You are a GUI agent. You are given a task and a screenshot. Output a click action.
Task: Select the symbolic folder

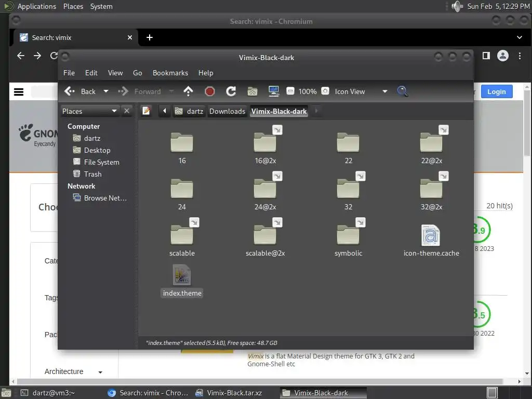pos(348,235)
